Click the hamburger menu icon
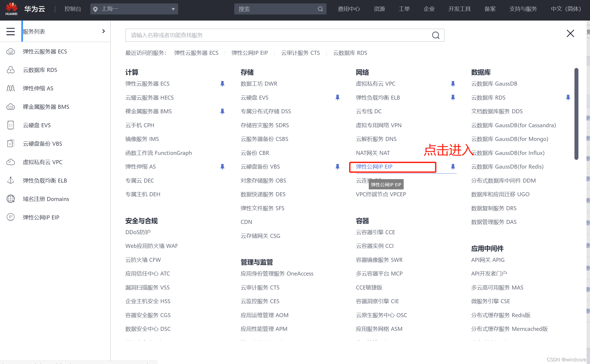Screen dimensions: 590x364 (x=11, y=32)
